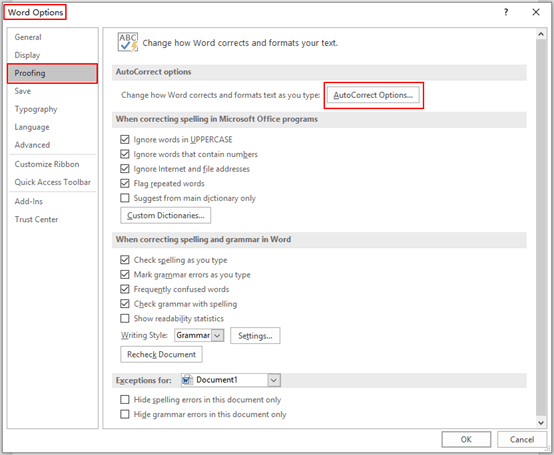The image size is (554, 455).
Task: Click the ABC proofing checkmark icon
Action: pyautogui.click(x=128, y=43)
